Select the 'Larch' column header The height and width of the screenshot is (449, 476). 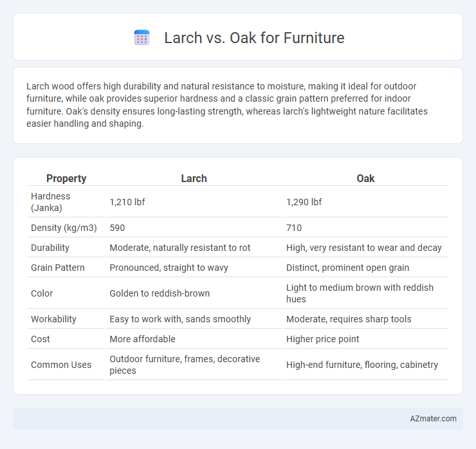click(x=194, y=179)
